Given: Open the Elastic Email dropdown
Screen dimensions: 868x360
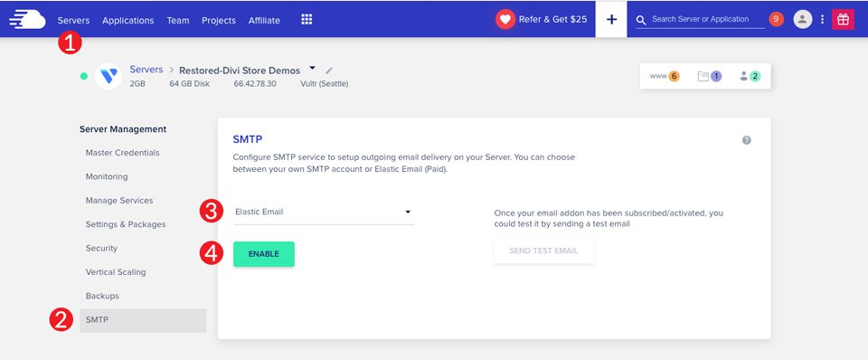Looking at the screenshot, I should tap(324, 212).
